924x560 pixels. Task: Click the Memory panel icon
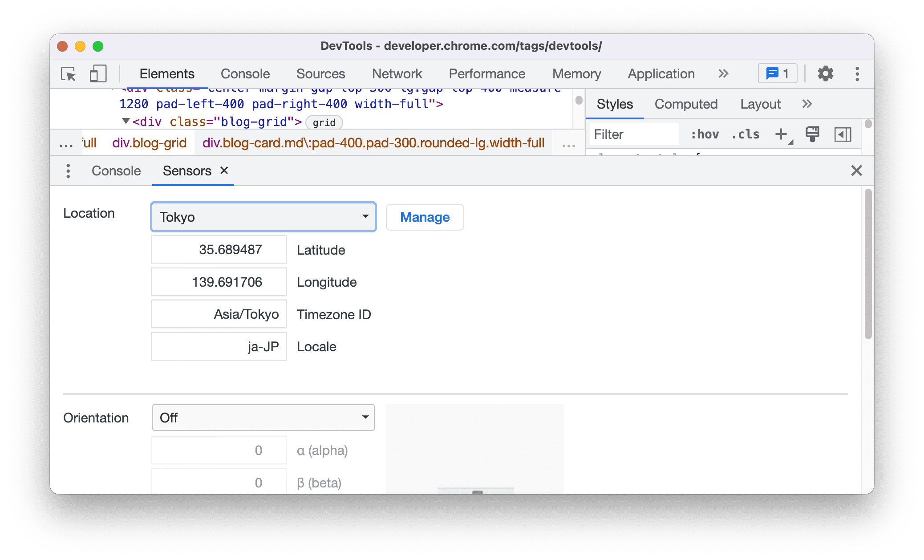pyautogui.click(x=576, y=73)
